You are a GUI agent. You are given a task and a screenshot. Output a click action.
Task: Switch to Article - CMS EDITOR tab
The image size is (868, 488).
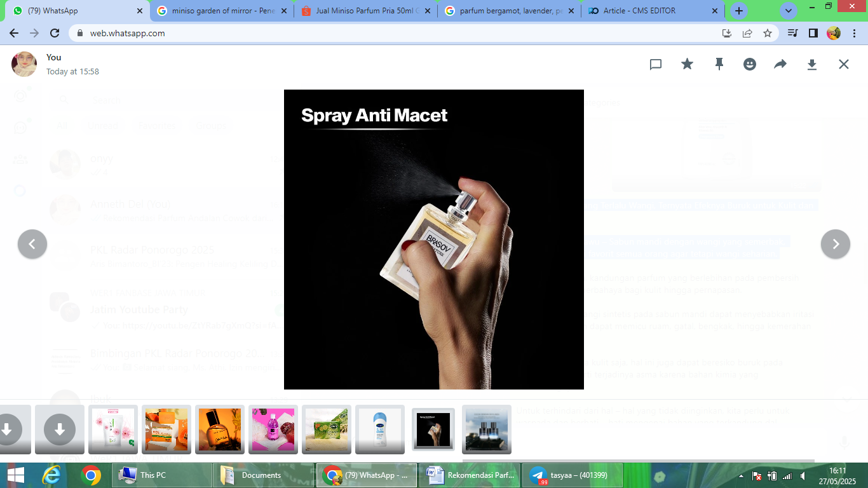coord(653,11)
